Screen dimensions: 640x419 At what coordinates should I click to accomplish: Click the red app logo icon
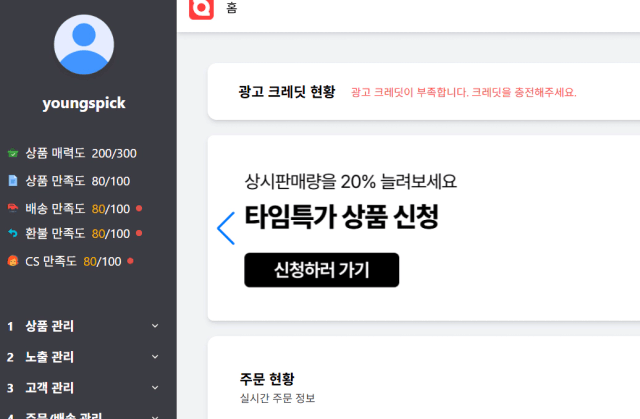202,9
